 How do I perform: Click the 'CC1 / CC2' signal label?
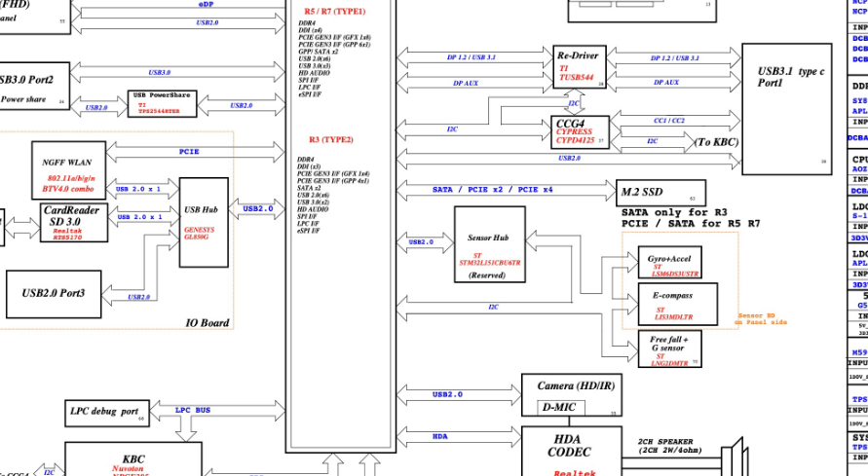click(x=669, y=121)
